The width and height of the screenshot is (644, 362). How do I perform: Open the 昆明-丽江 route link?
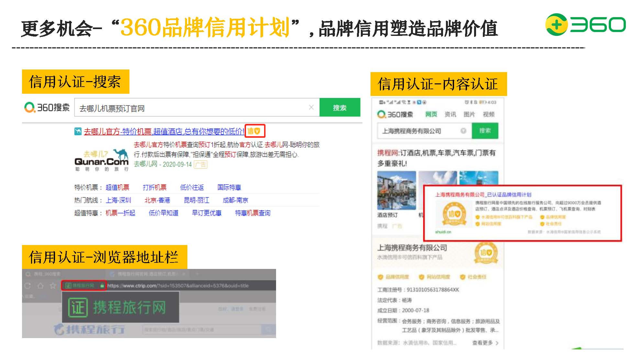tap(196, 200)
